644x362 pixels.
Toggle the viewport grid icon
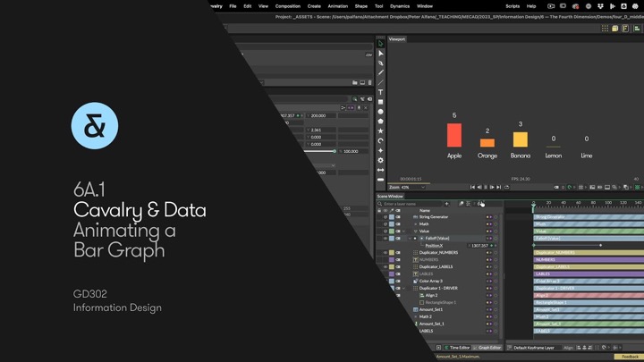point(580,187)
